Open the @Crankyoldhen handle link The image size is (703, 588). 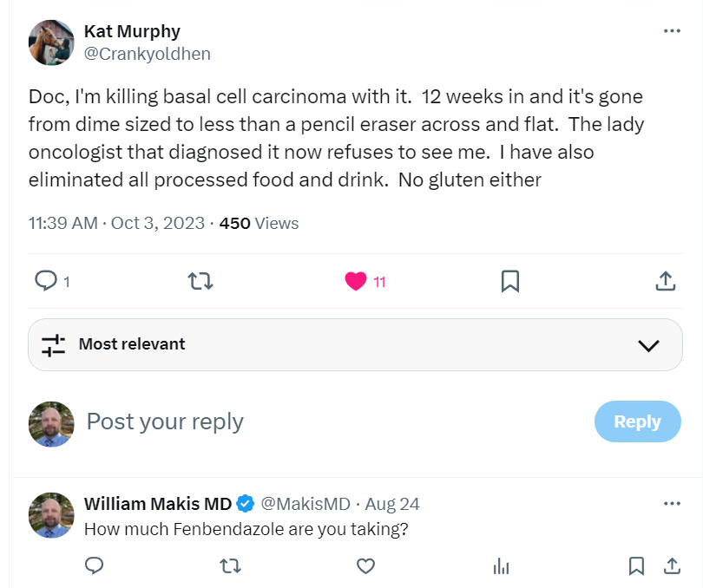[x=147, y=54]
